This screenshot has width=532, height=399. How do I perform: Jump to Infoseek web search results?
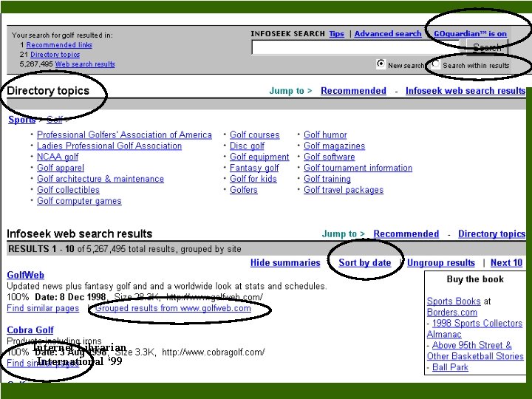[465, 91]
